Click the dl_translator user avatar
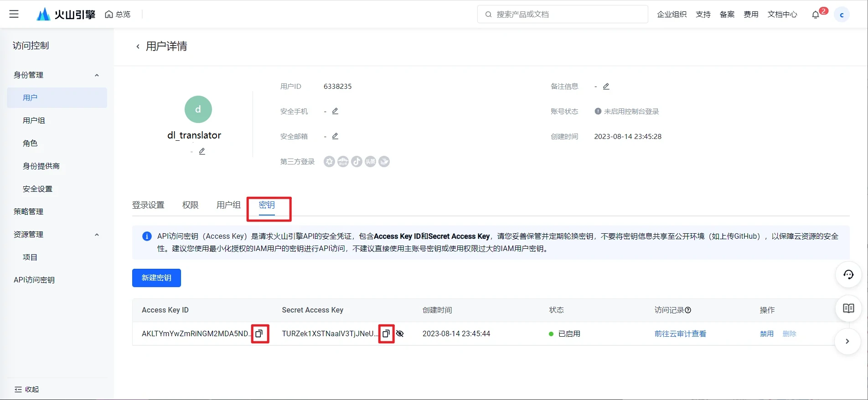868x400 pixels. [198, 109]
